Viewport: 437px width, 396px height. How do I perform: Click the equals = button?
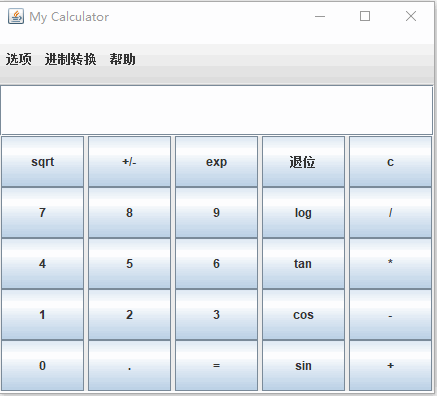point(216,366)
